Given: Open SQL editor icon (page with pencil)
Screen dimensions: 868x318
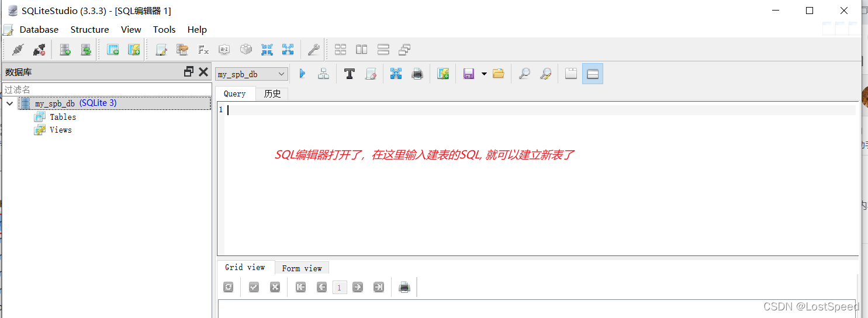Looking at the screenshot, I should (x=161, y=50).
